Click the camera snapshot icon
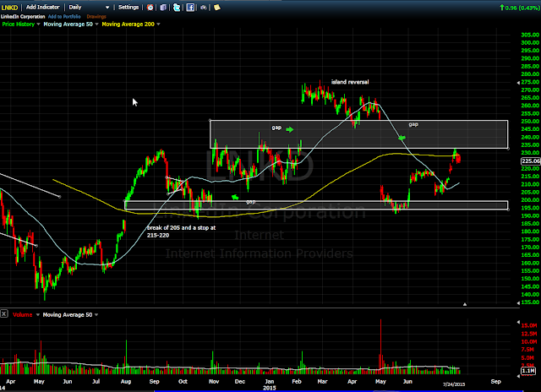The height and width of the screenshot is (392, 541). (204, 8)
